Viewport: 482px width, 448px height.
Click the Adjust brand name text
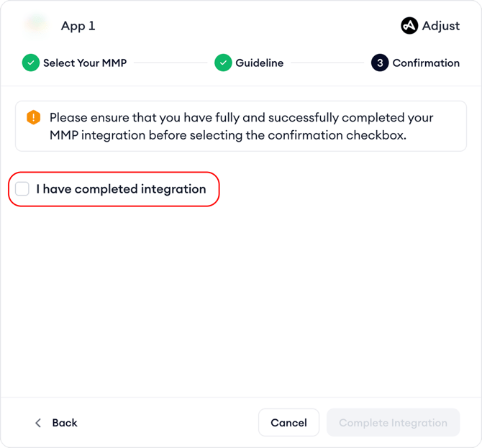(x=441, y=26)
